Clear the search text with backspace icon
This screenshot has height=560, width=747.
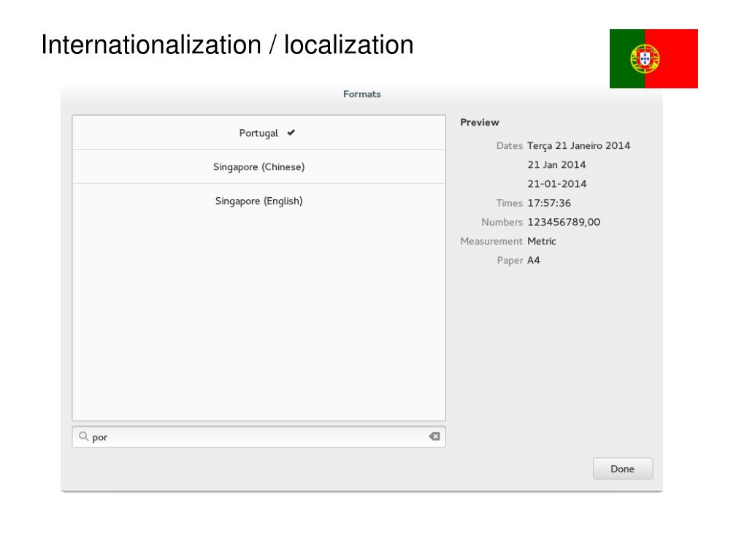coord(434,437)
